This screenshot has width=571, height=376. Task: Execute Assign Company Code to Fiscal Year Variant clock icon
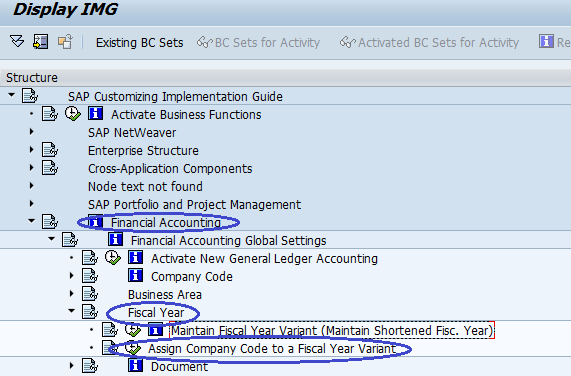(133, 348)
